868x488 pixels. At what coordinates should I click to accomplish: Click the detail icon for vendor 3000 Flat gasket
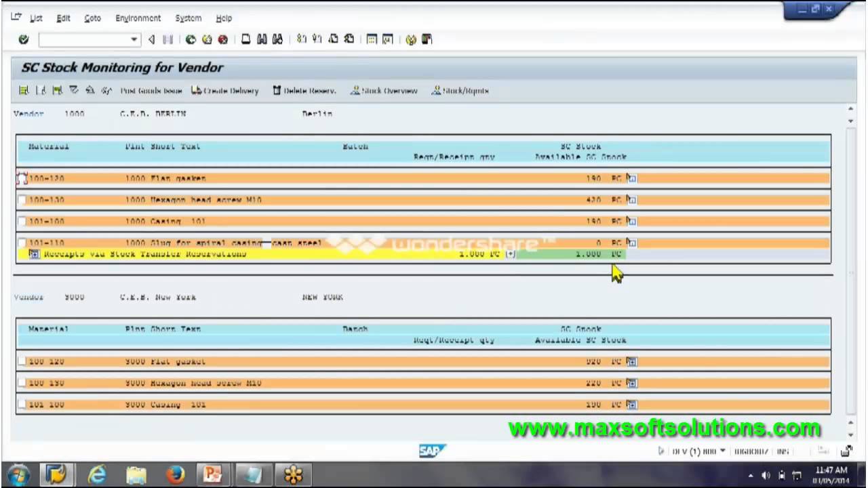(631, 361)
